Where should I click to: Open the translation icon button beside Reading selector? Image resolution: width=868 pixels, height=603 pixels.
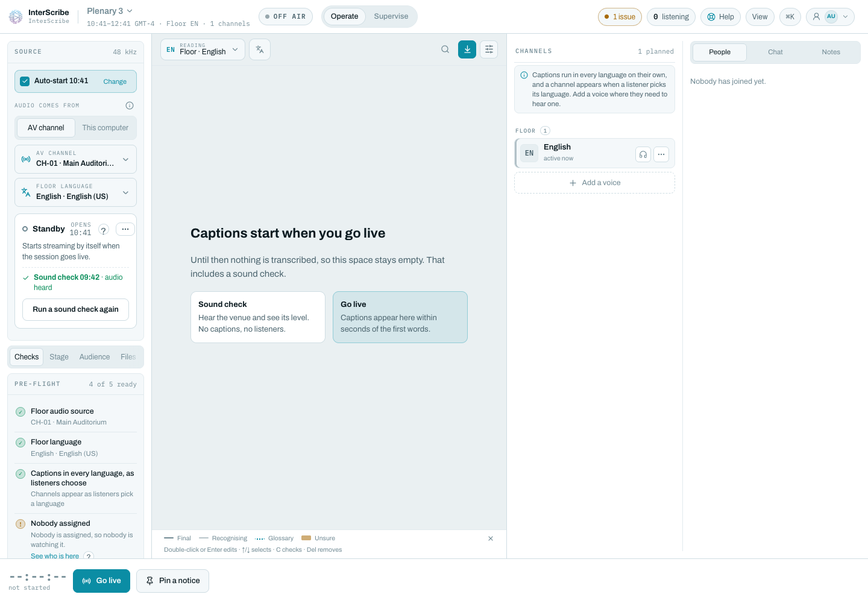pos(260,49)
